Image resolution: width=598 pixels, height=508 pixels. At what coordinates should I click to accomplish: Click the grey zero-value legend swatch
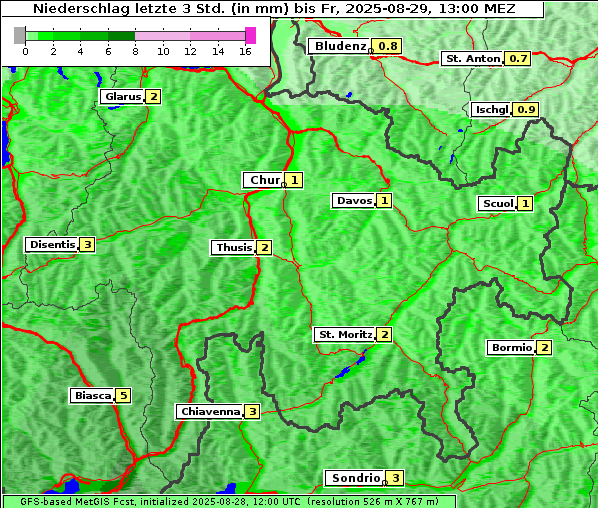(x=19, y=35)
